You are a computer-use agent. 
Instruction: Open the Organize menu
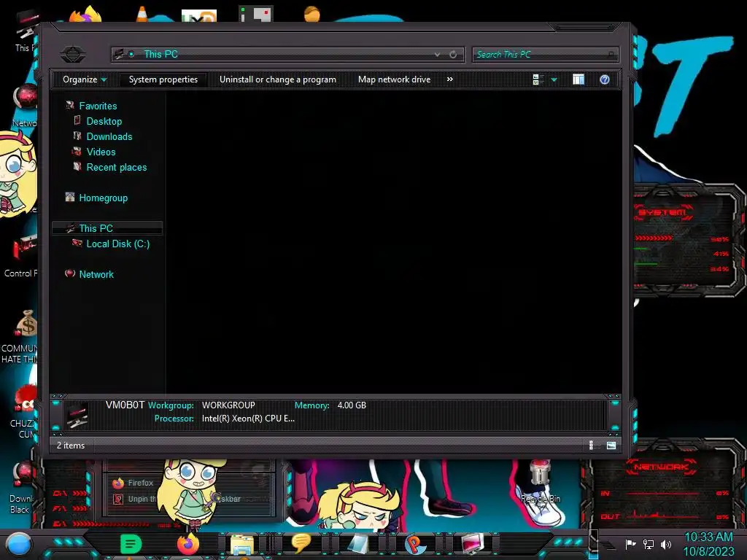[85, 79]
